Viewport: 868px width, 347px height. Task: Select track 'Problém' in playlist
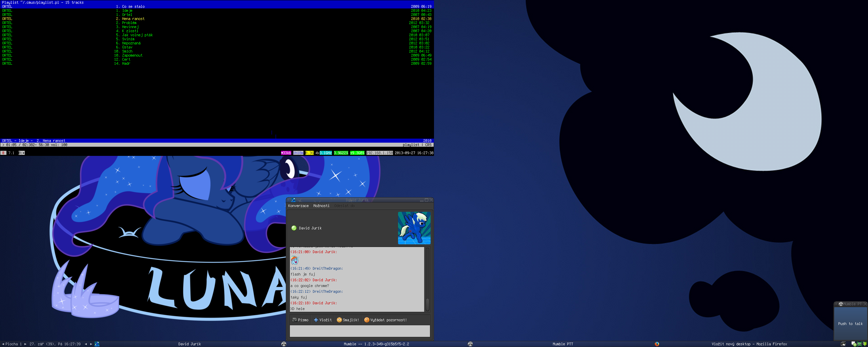(217, 23)
